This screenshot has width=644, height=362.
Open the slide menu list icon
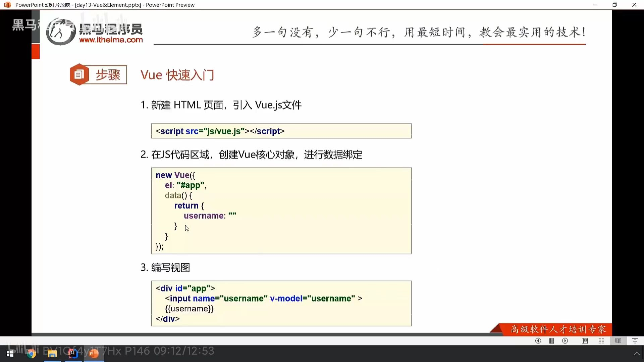(552, 341)
